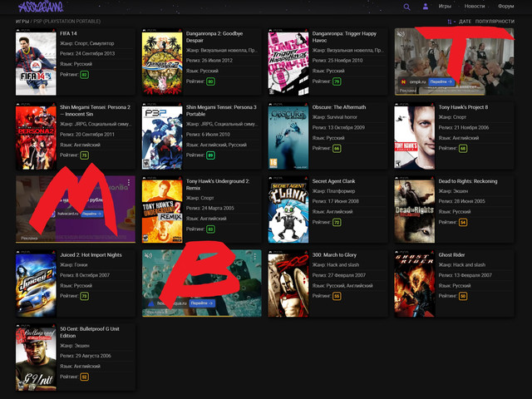Click P3P cover art
The width and height of the screenshot is (532, 399).
(162, 135)
